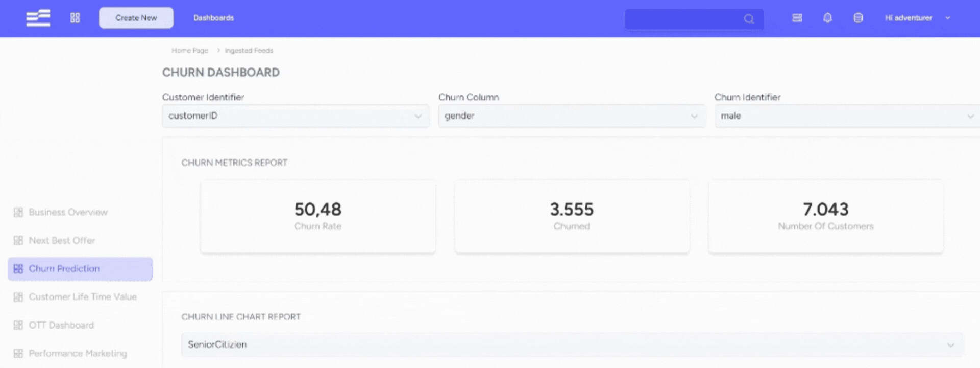Open the Dashboards menu
This screenshot has height=368, width=980.
(x=213, y=18)
